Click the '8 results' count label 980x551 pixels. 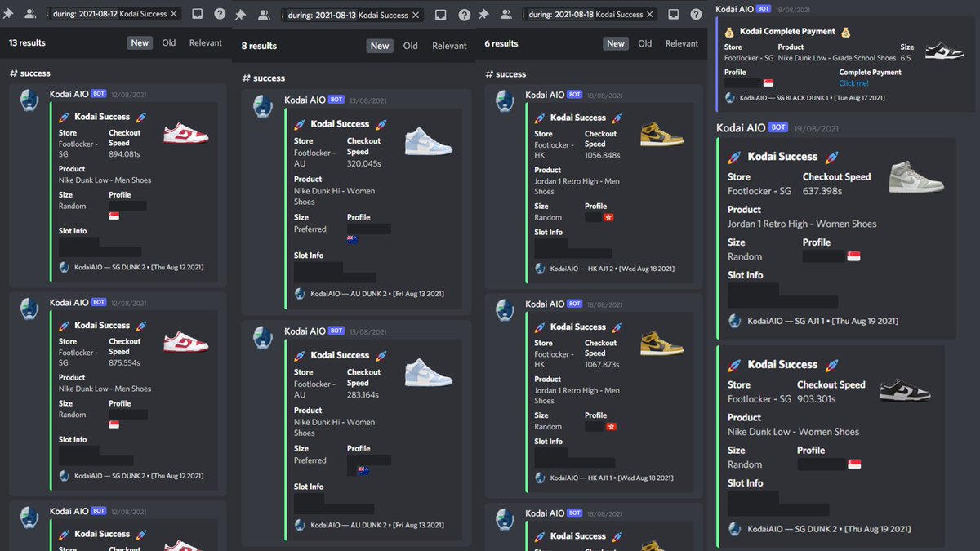259,46
